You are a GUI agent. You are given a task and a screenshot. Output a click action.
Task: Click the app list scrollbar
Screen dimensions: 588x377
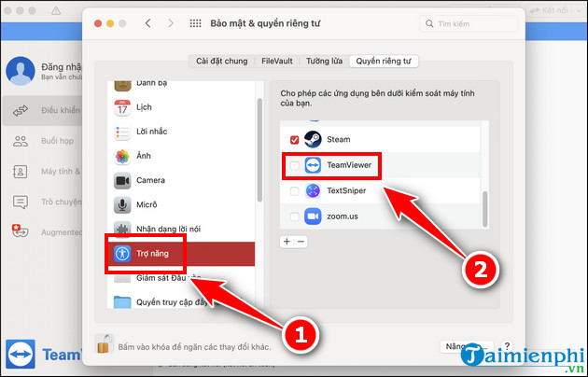tap(485, 209)
